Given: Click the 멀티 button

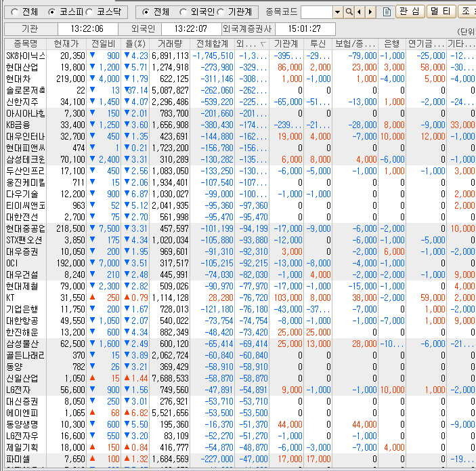Looking at the screenshot, I should click(441, 12).
